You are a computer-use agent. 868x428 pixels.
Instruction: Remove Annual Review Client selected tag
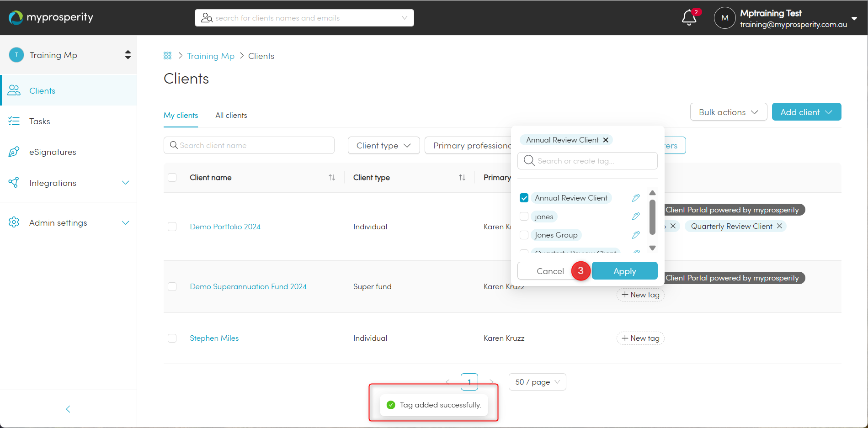pyautogui.click(x=606, y=140)
